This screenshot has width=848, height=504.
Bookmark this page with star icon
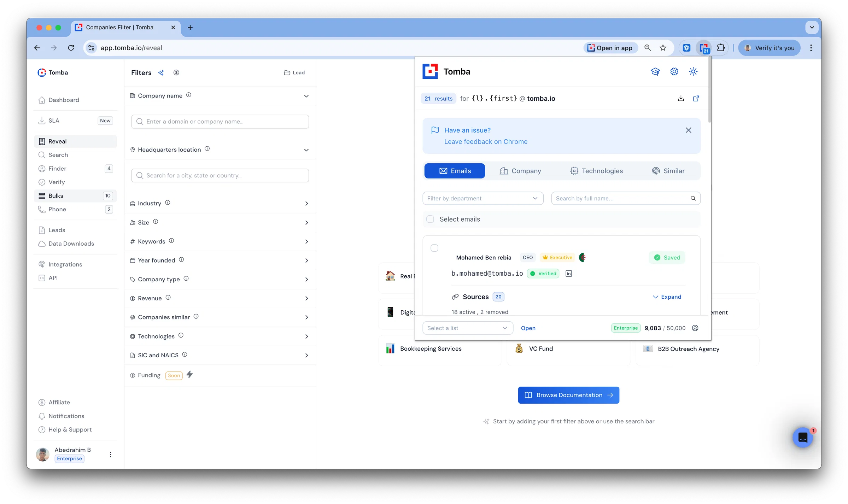(663, 48)
